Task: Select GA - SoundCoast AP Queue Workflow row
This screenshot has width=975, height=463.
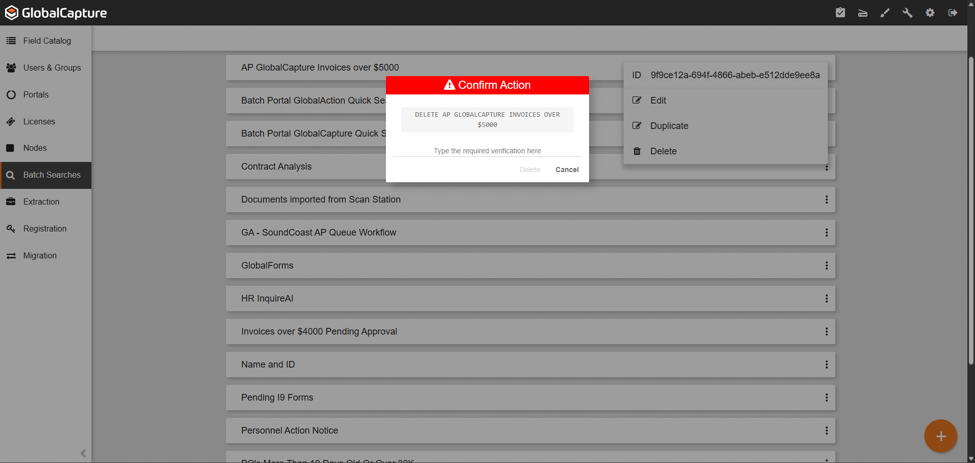Action: [530, 232]
